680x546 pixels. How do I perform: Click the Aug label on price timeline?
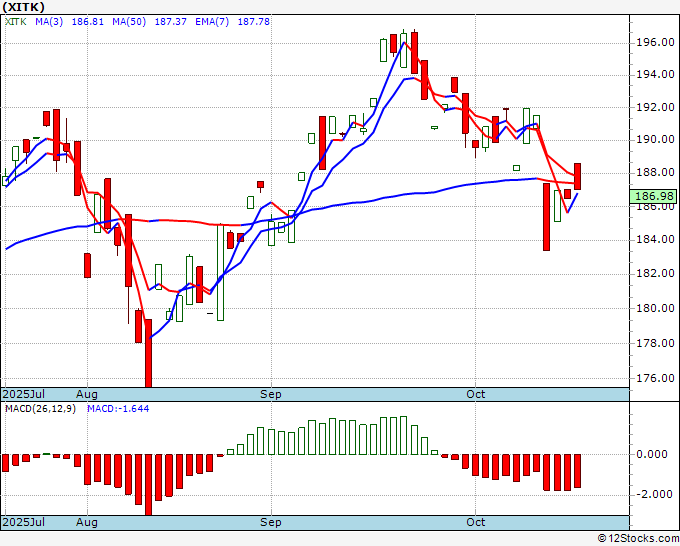pyautogui.click(x=87, y=394)
